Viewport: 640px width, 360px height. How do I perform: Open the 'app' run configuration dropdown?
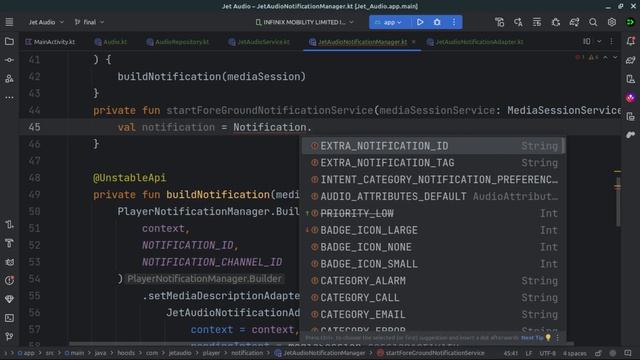point(388,22)
